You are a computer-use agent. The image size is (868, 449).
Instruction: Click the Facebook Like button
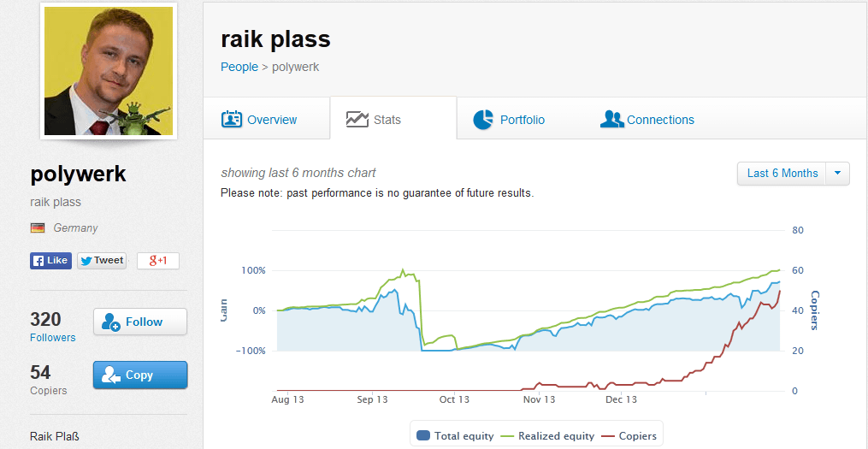[x=50, y=261]
